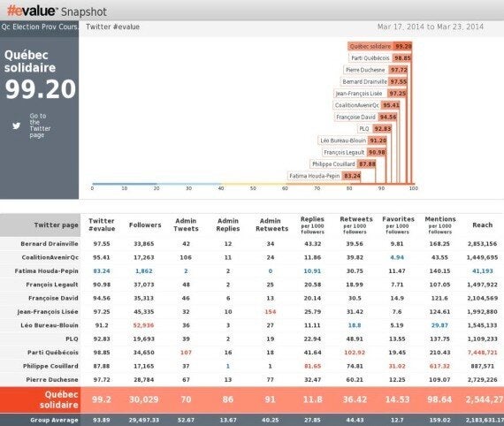
Task: Click the Bernard Drainville 97.55 chart label
Action: click(x=374, y=81)
